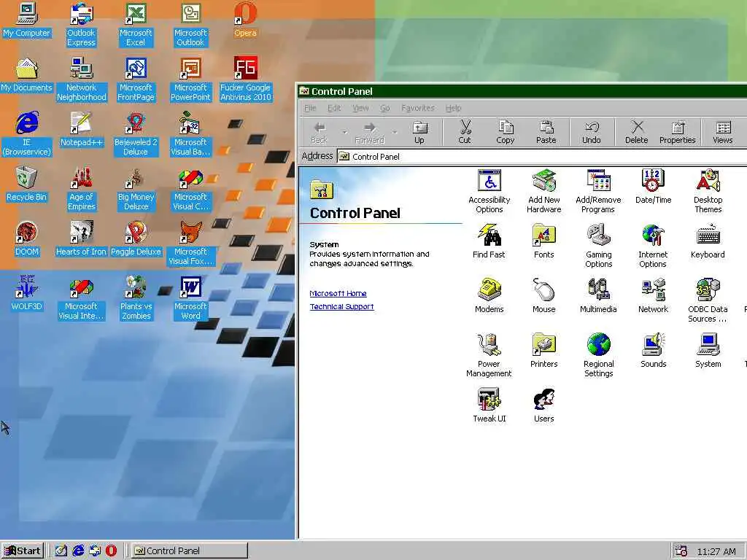
Task: Select Microsoft Excel desktop shortcut
Action: coord(136,25)
